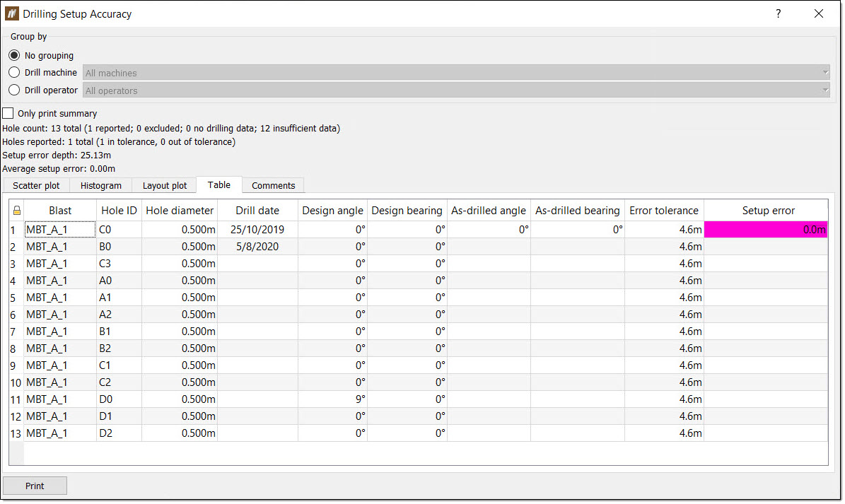
Task: Enable Only print summary checkbox
Action: (x=8, y=114)
